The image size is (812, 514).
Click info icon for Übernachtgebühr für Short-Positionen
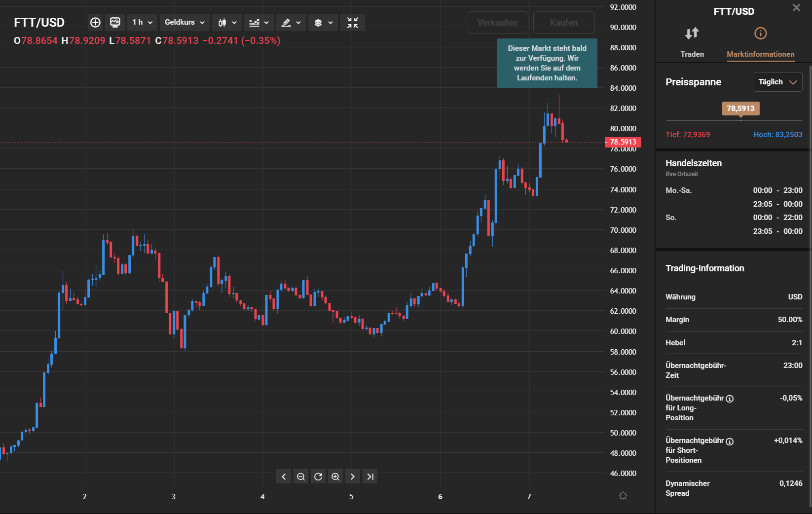coord(730,441)
